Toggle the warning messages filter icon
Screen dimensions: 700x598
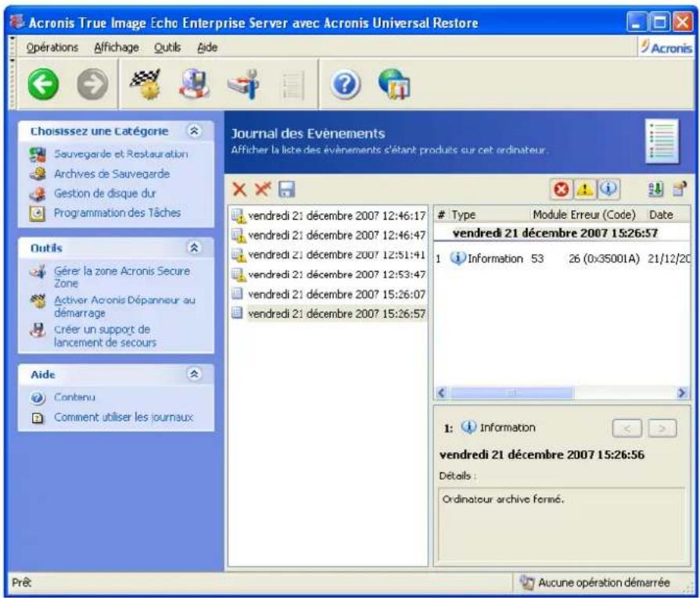point(584,189)
